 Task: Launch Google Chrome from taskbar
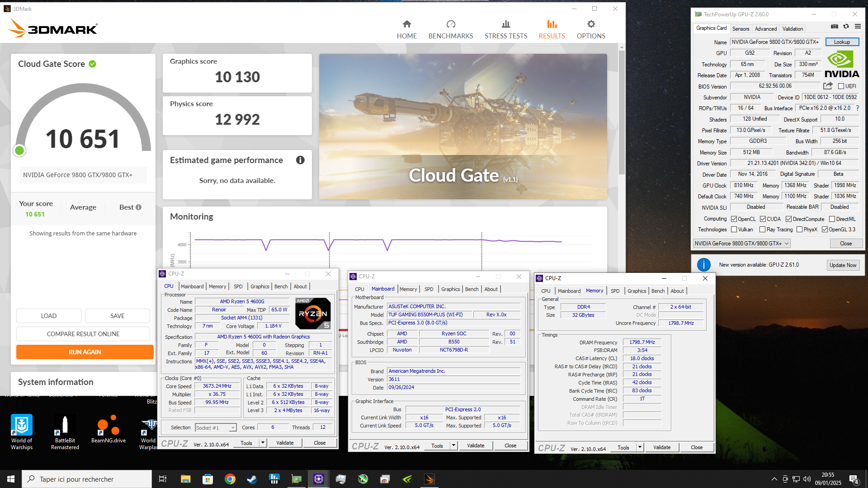click(x=230, y=479)
